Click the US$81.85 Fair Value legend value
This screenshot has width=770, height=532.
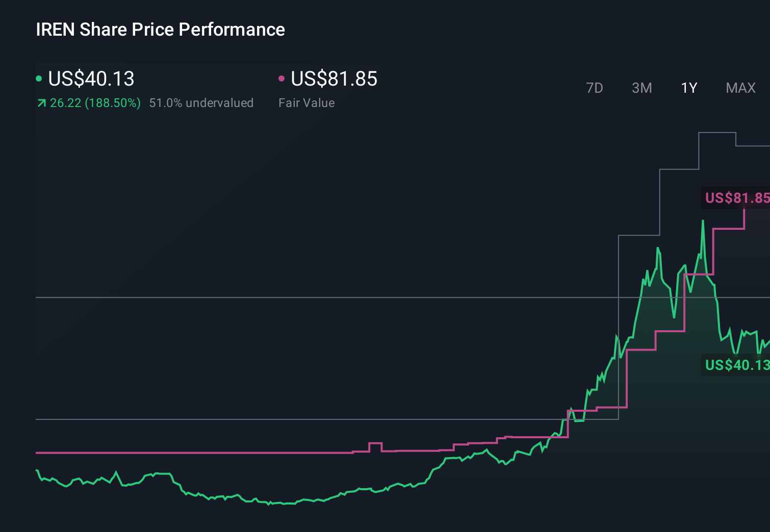(333, 79)
